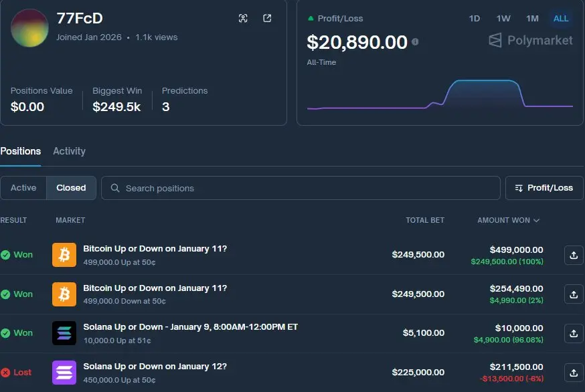
Task: Open Solana Up or Down on January 12 market
Action: click(x=155, y=367)
